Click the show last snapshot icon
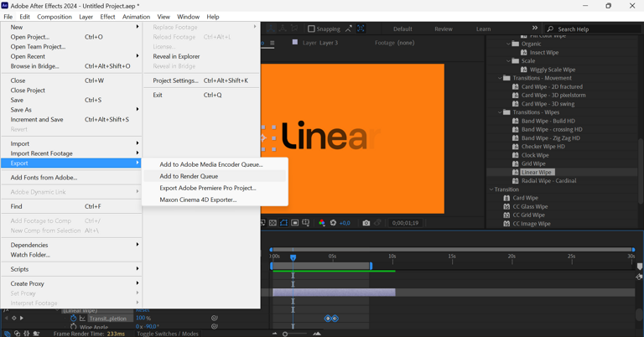644x337 pixels. [377, 223]
